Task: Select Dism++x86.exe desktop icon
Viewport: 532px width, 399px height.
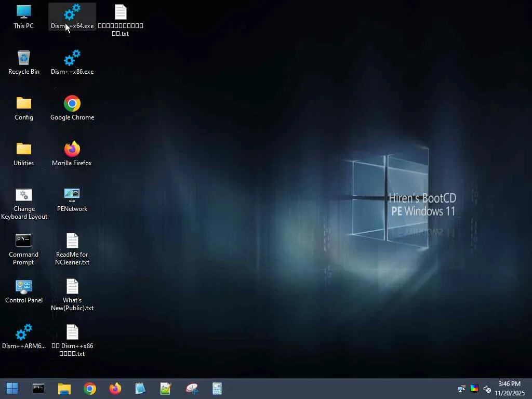Action: point(72,62)
